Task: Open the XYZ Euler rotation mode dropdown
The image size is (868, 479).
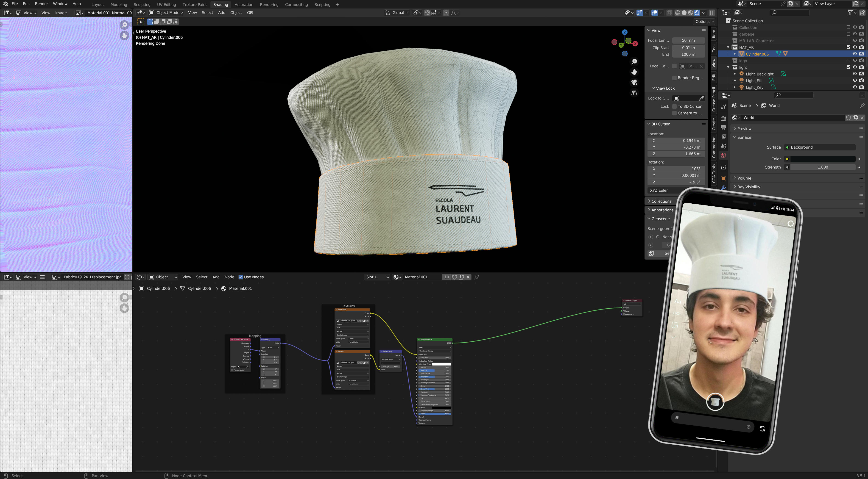Action: click(x=676, y=190)
